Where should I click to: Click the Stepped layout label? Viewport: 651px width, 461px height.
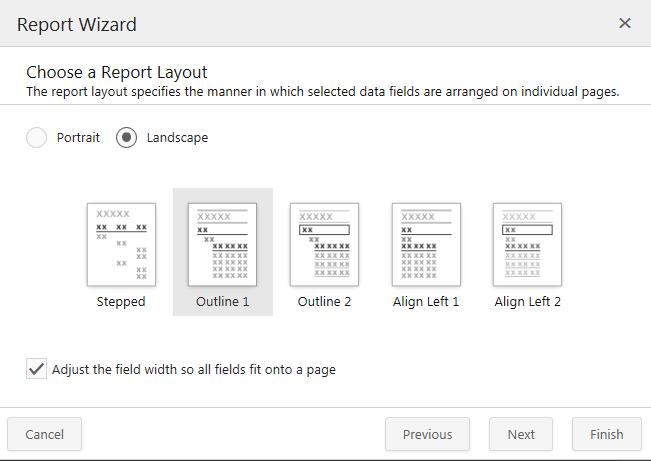tap(121, 301)
